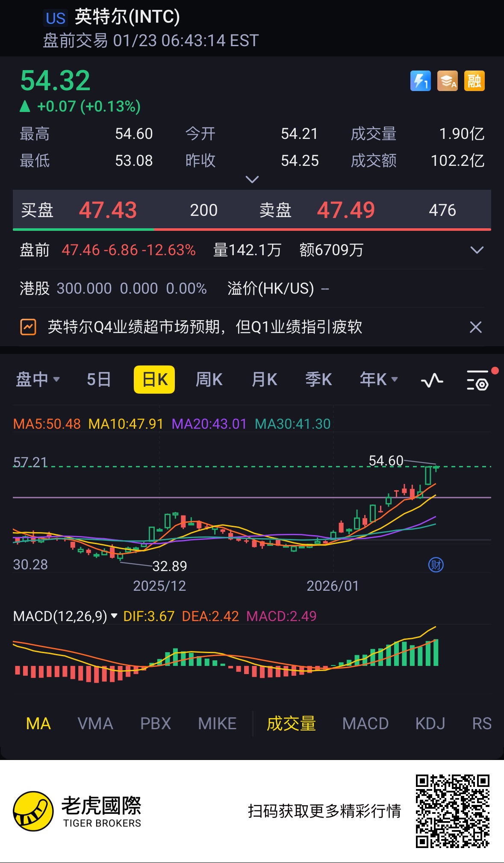Tap the yellow 融 margin icon

point(474,81)
